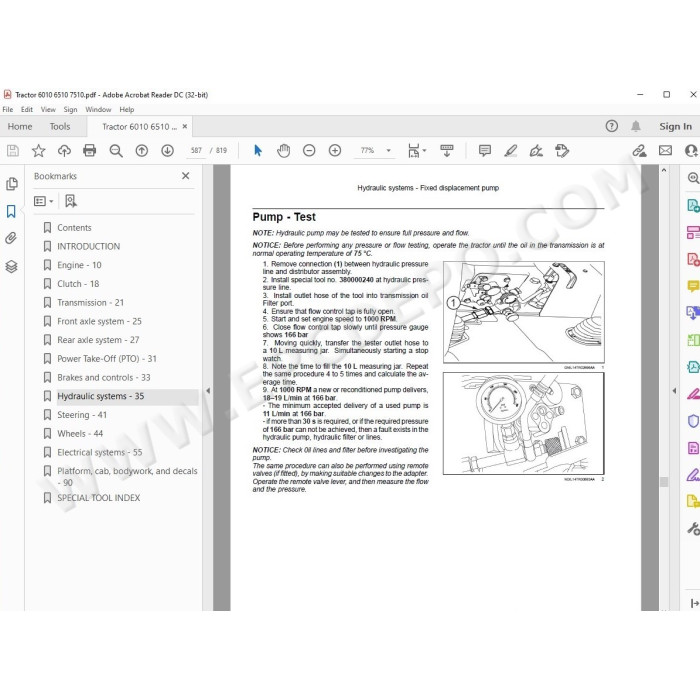Open the INTRODUCTION bookmark
The height and width of the screenshot is (700, 700).
pos(88,246)
